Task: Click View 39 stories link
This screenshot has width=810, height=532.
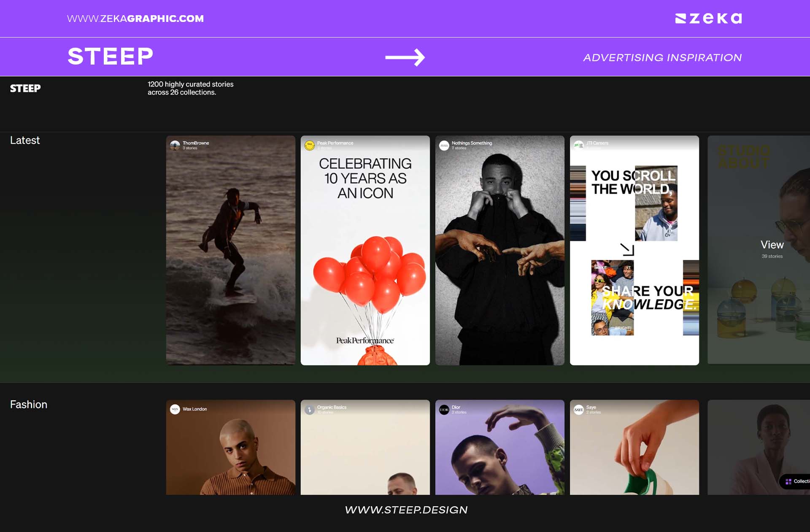Action: 772,249
